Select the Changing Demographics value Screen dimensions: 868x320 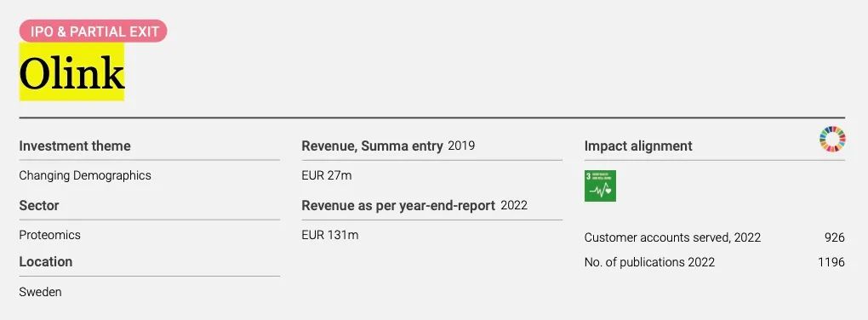[85, 175]
